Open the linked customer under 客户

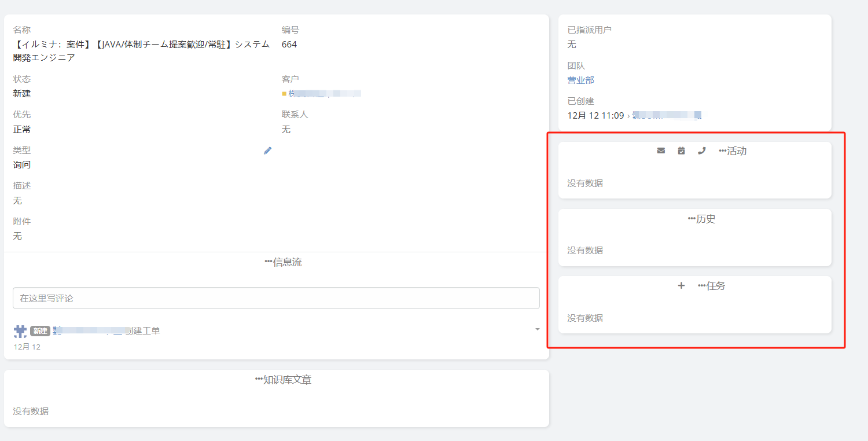[324, 94]
